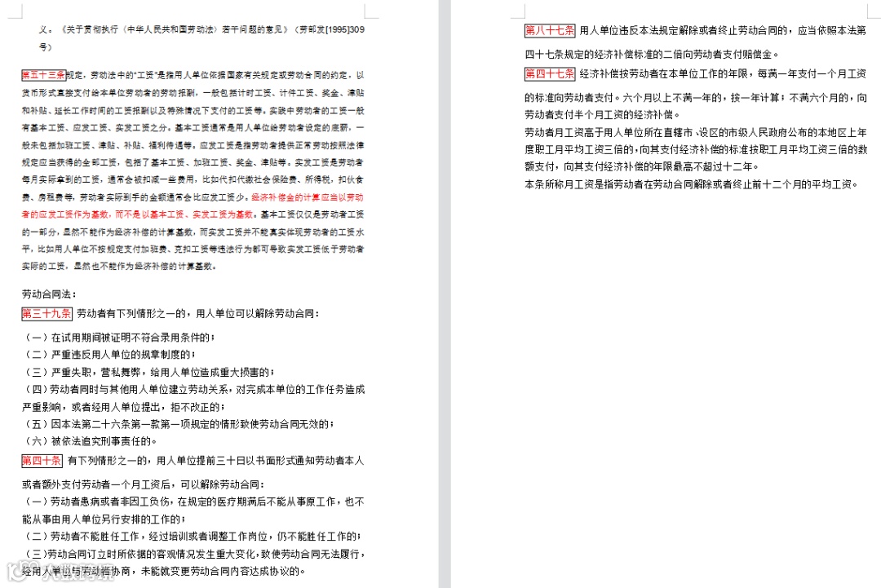Screen dimensions: 881x588
Task: Click item （二）严重违反用人单位的规章制度的
Action: tap(109, 355)
